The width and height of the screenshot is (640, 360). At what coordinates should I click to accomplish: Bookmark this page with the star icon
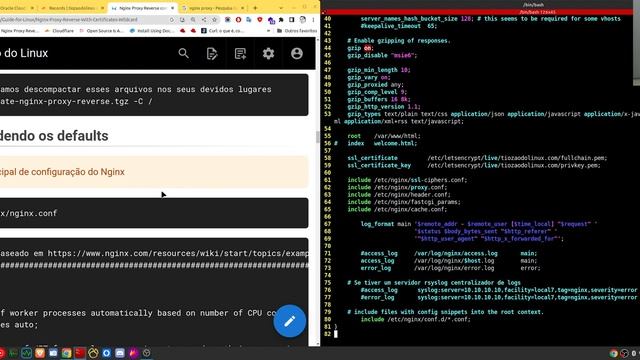(214, 20)
